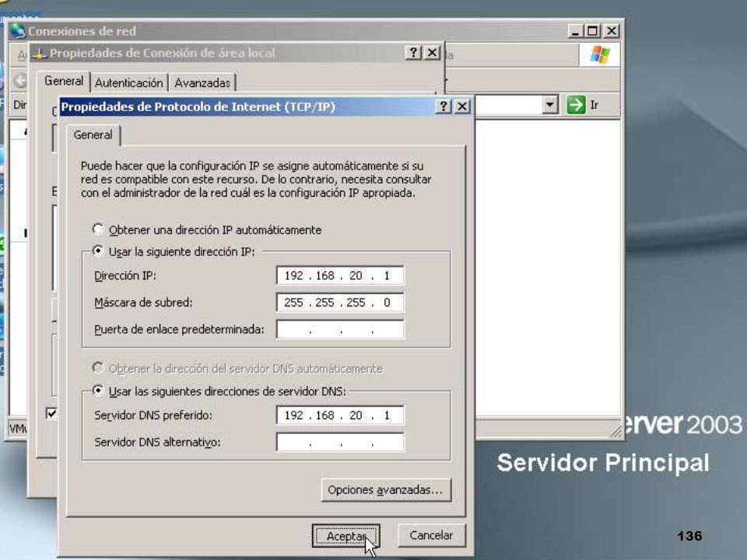Viewport: 747px width, 560px height.
Task: Click the Ir label next to go arrow
Action: point(594,105)
